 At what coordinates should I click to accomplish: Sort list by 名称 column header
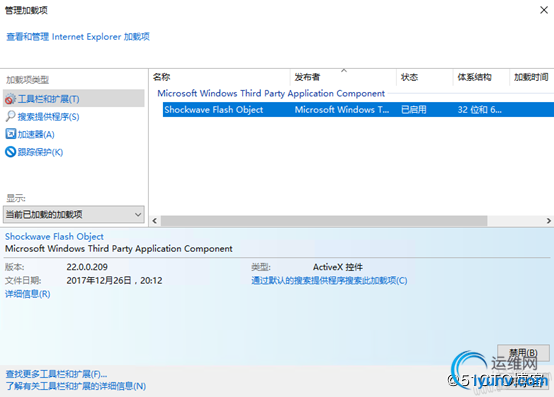(x=219, y=77)
